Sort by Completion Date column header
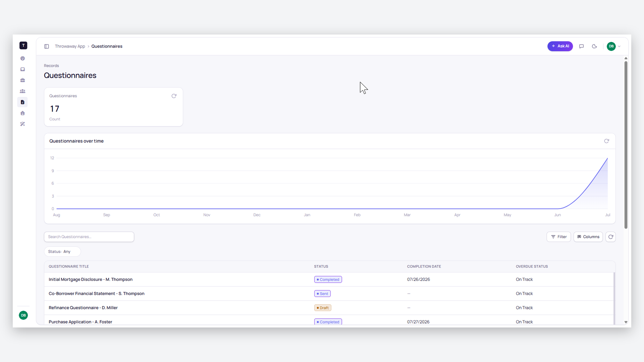 pos(424,266)
